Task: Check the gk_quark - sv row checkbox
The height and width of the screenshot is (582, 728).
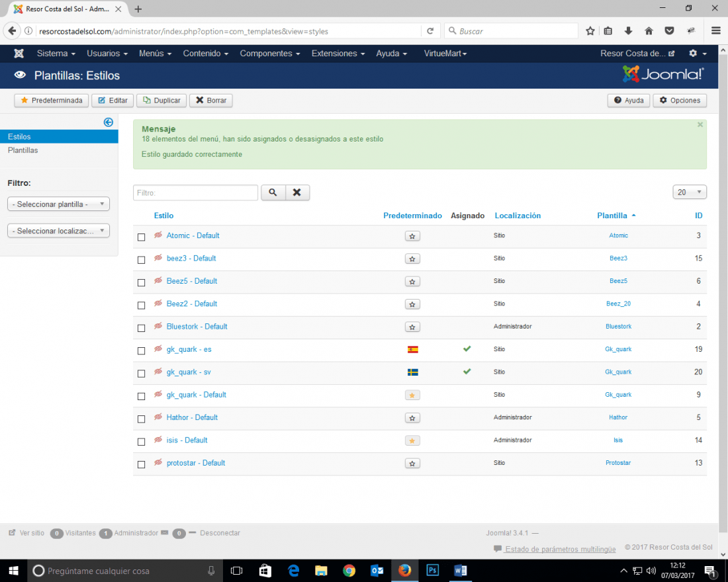Action: (x=142, y=374)
